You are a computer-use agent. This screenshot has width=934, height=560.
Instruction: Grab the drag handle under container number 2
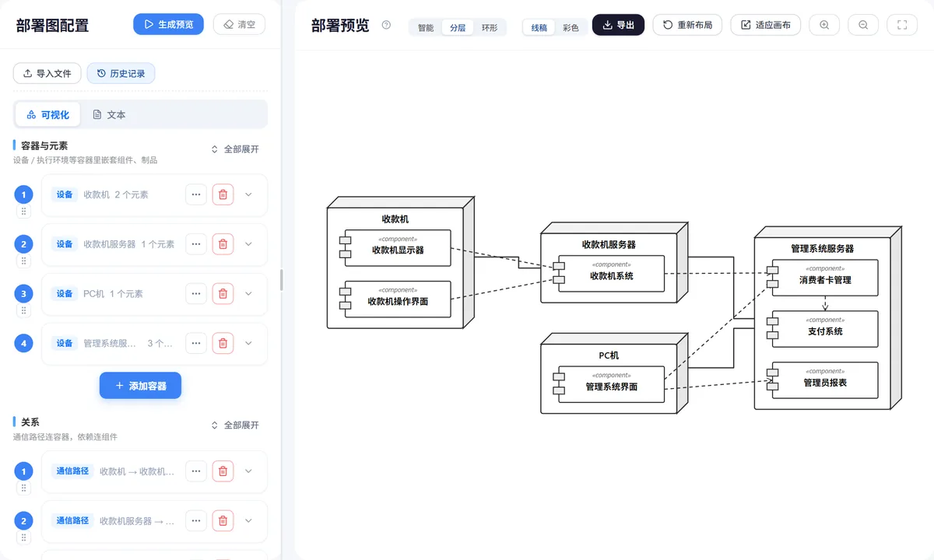coord(23,261)
